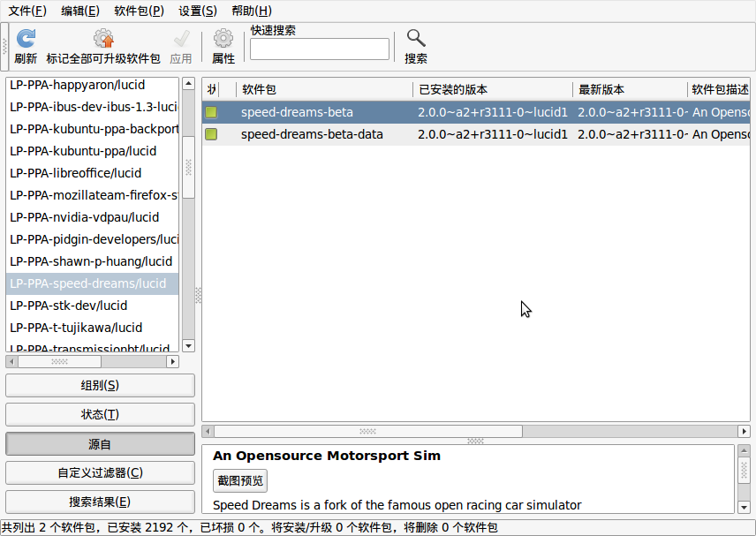
Task: Sort by latest version (最新版本) column header
Action: click(x=630, y=90)
